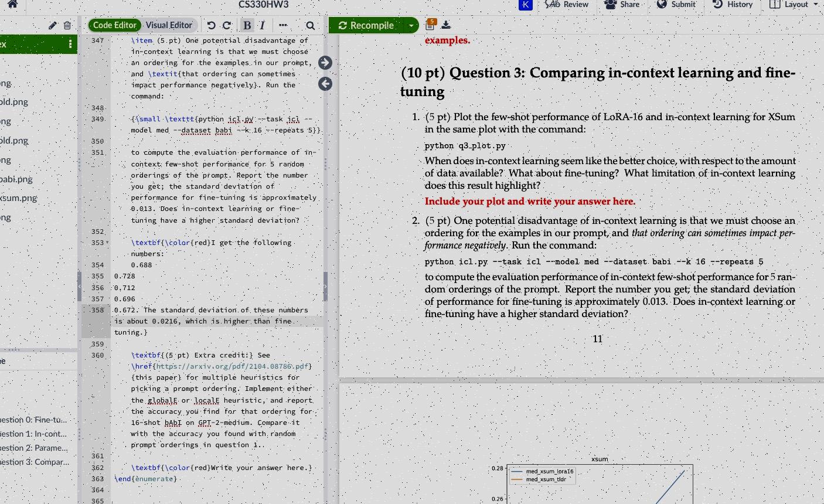Switch to Code Editor mode
Image resolution: width=824 pixels, height=504 pixels.
[115, 25]
